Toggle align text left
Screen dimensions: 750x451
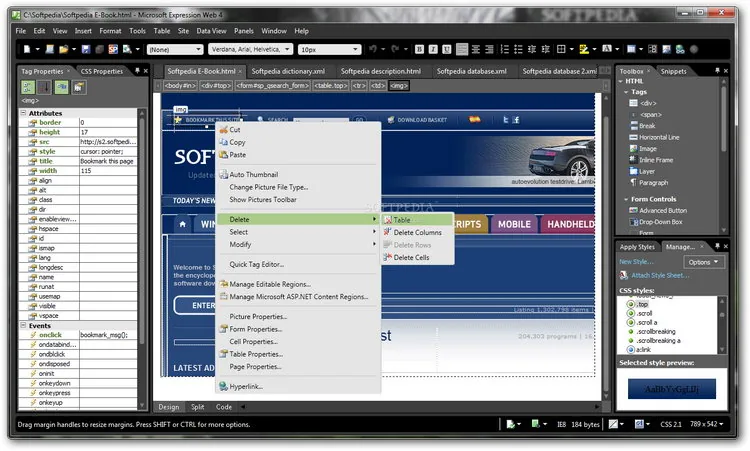pyautogui.click(x=462, y=49)
